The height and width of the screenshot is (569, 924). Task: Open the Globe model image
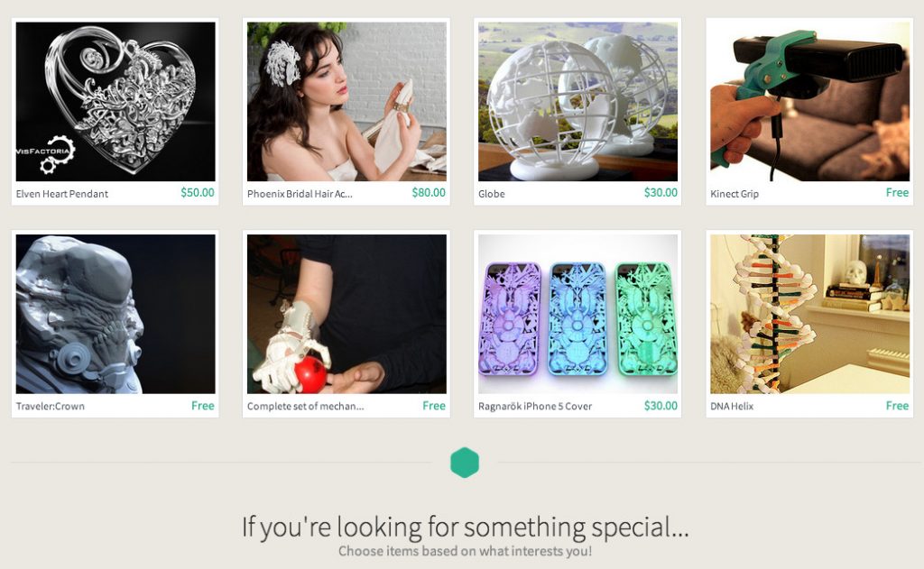(578, 101)
